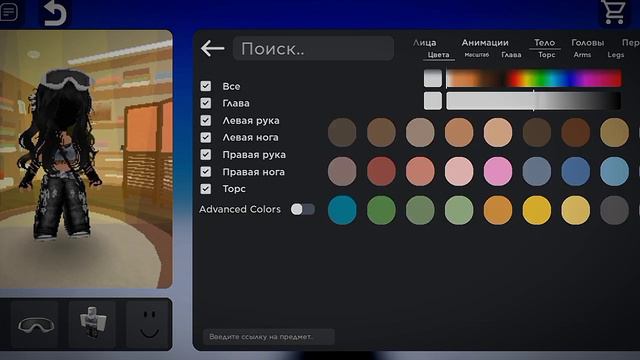Click white preview square beside hue bar
This screenshot has width=640, height=360.
433,78
